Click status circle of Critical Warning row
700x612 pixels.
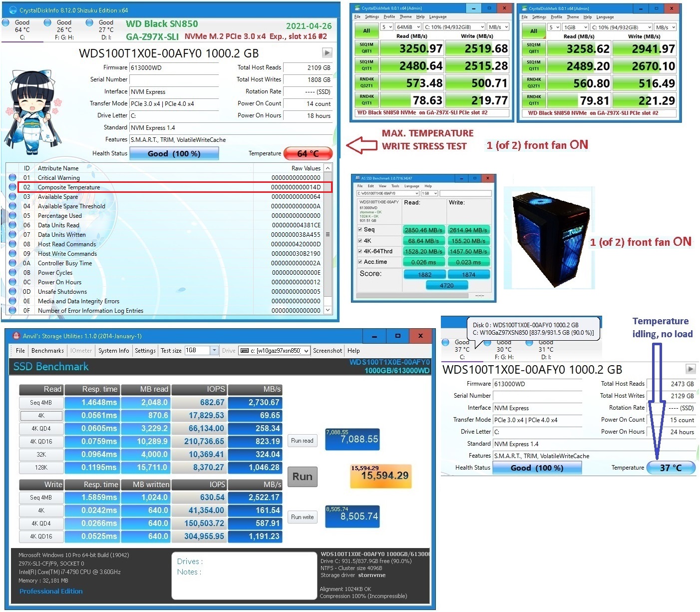[12, 177]
